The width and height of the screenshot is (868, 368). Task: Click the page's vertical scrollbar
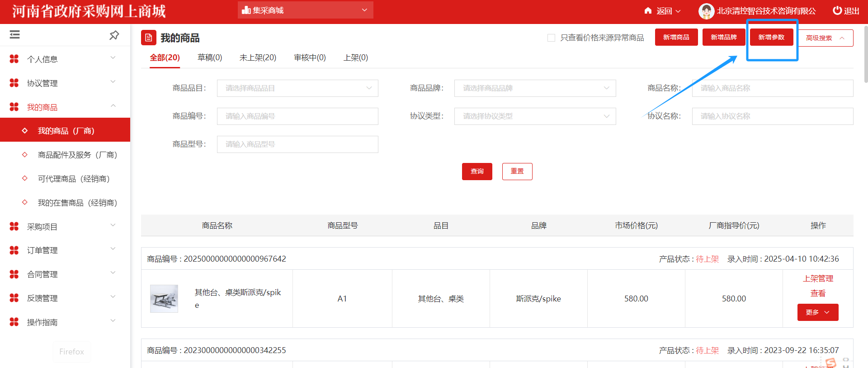pyautogui.click(x=865, y=54)
